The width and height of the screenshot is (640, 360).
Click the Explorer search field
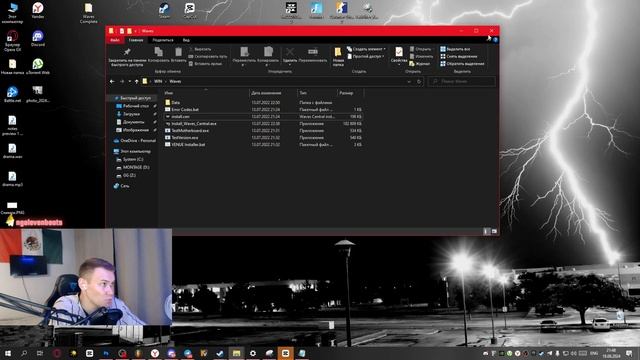[462, 82]
